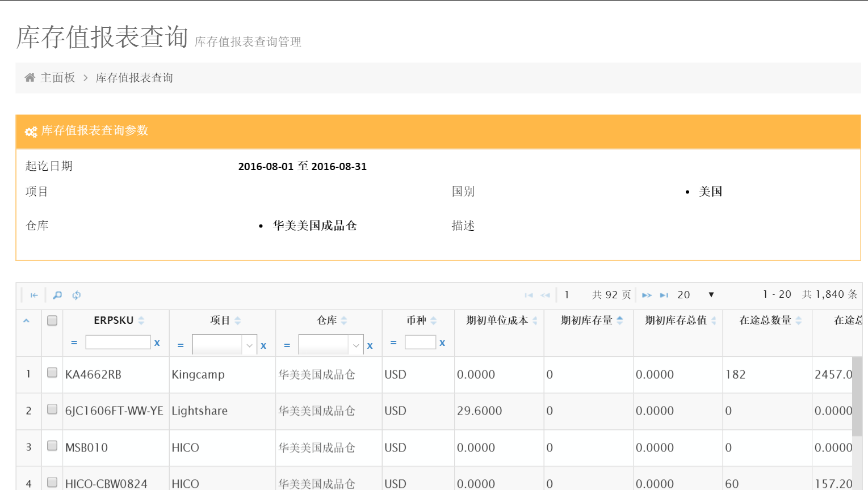Click the 共 1,840 条 record count
This screenshot has height=490, width=868.
click(x=829, y=294)
